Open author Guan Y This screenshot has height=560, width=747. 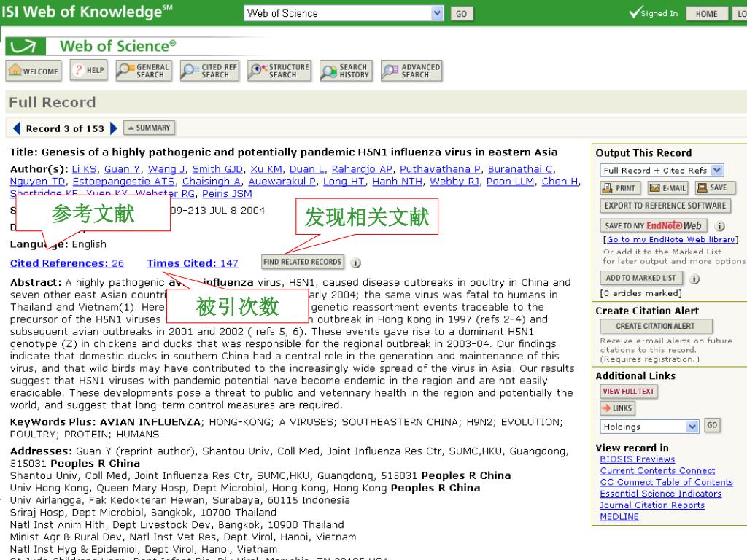[x=122, y=169]
